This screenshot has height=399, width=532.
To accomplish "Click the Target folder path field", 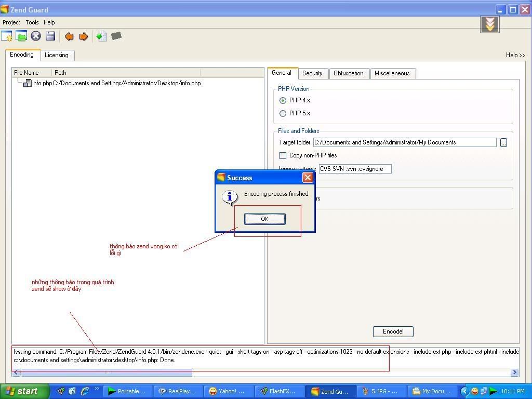I will 405,142.
